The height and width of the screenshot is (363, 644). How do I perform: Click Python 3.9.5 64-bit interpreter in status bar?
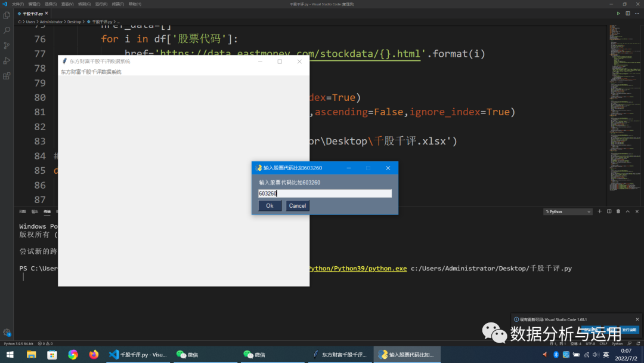tap(18, 344)
